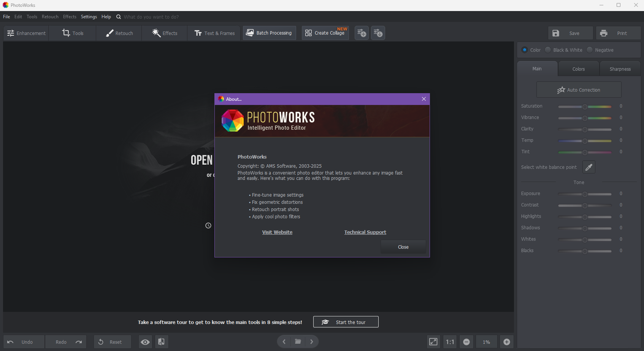
Task: Close the About dialog with the X
Action: pyautogui.click(x=424, y=99)
